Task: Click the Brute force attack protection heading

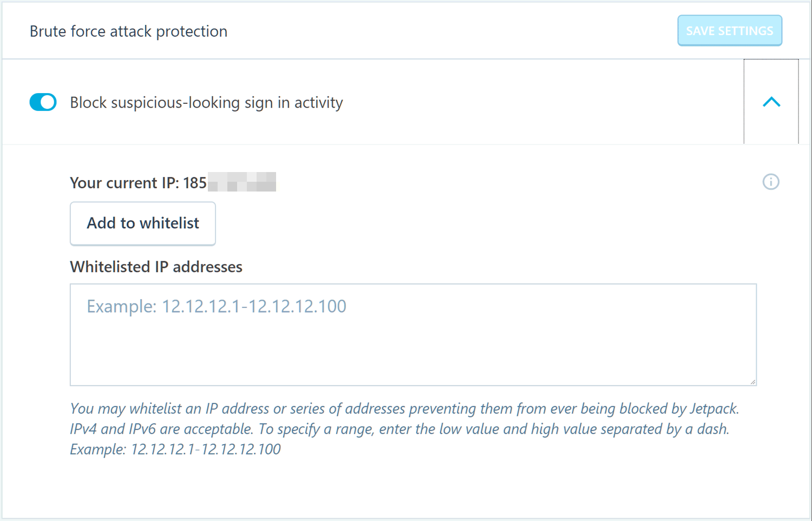Action: point(128,31)
